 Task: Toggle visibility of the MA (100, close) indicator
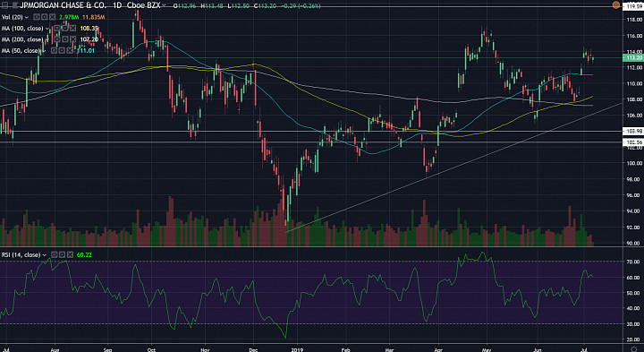pyautogui.click(x=57, y=28)
